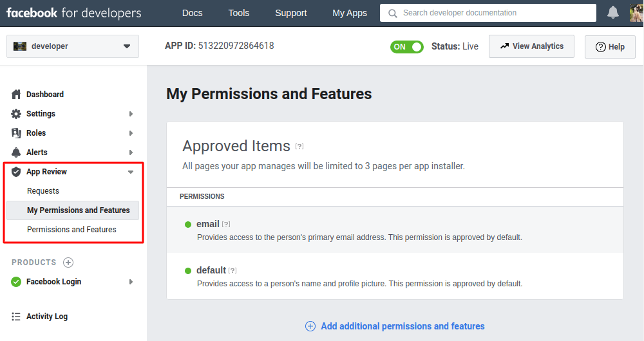Open the help tooltip beside Approved Items

click(x=299, y=146)
